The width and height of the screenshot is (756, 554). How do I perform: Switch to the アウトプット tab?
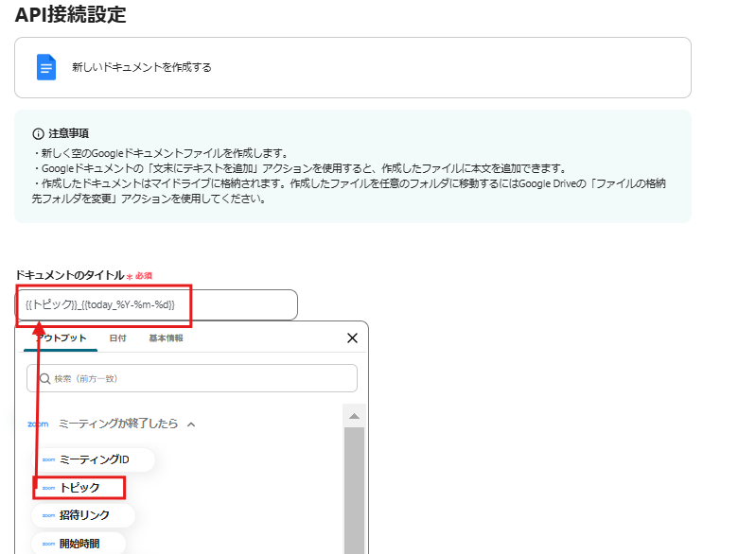tap(61, 338)
